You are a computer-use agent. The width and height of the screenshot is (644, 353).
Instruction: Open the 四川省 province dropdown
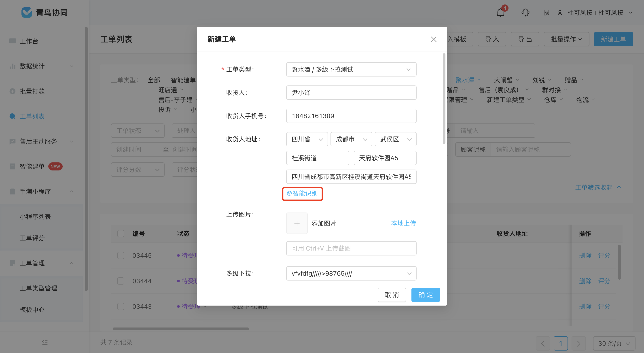[307, 139]
